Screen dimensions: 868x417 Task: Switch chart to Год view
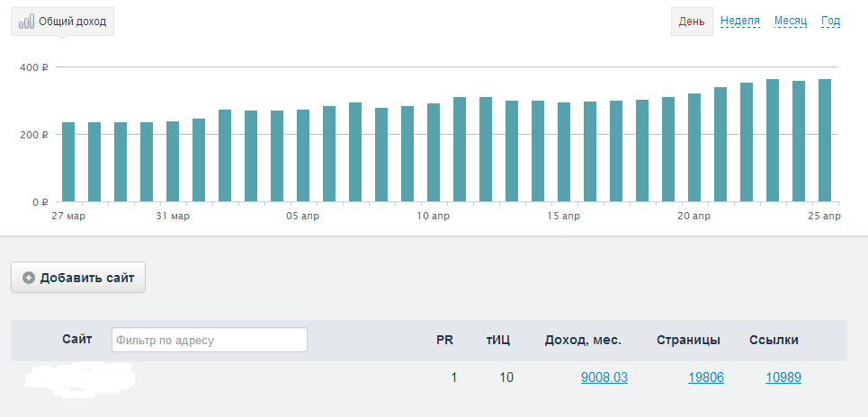tap(830, 22)
